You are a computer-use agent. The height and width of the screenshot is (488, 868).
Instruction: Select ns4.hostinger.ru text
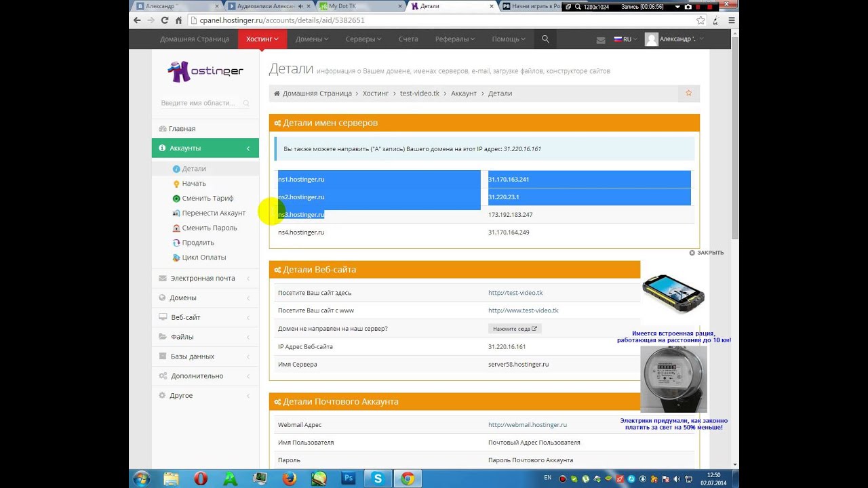click(x=301, y=232)
